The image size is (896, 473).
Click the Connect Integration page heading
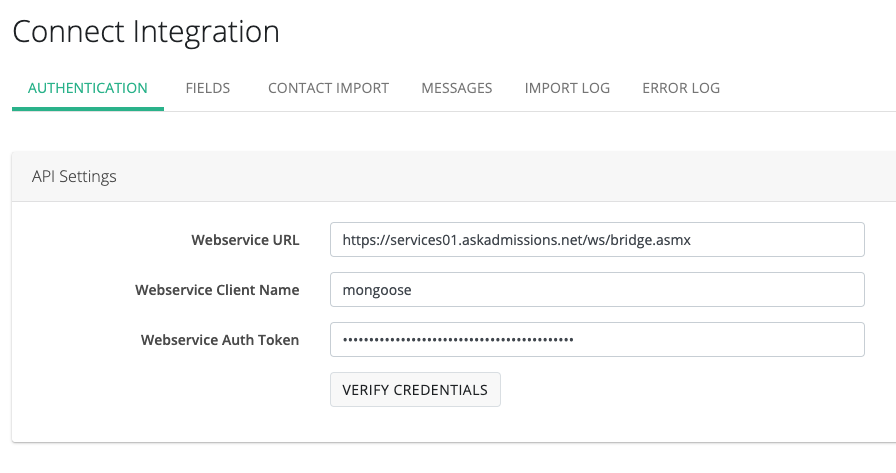coord(146,31)
